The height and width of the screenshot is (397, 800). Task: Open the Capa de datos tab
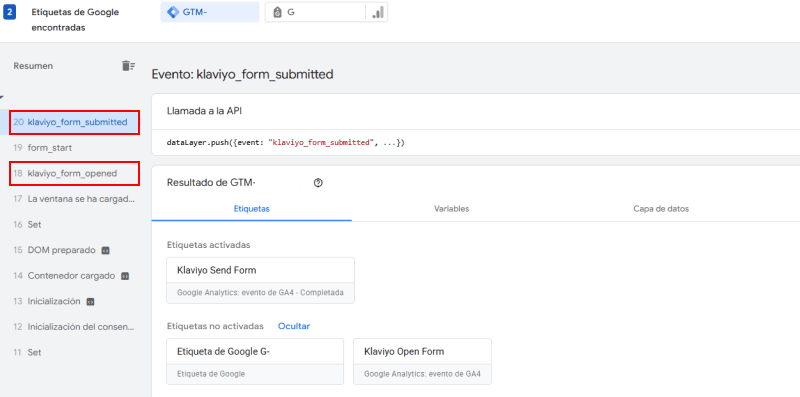(661, 209)
